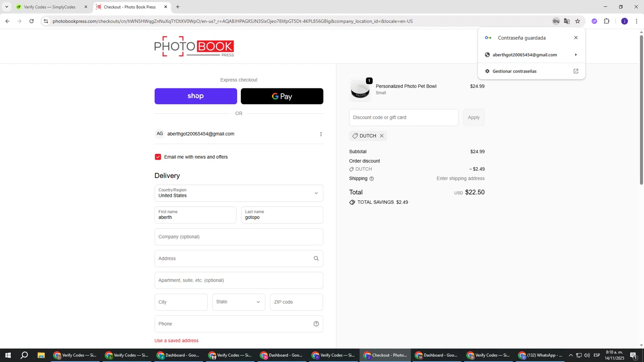Click the Apply discount button
This screenshot has width=644, height=362.
click(x=474, y=118)
